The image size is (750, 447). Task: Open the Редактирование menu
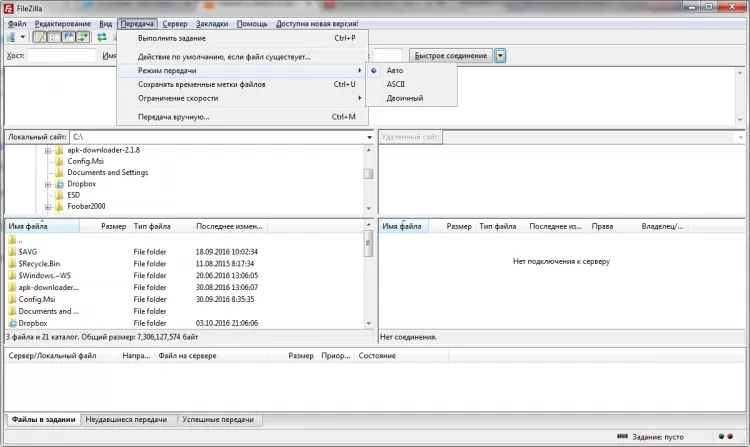tap(63, 23)
